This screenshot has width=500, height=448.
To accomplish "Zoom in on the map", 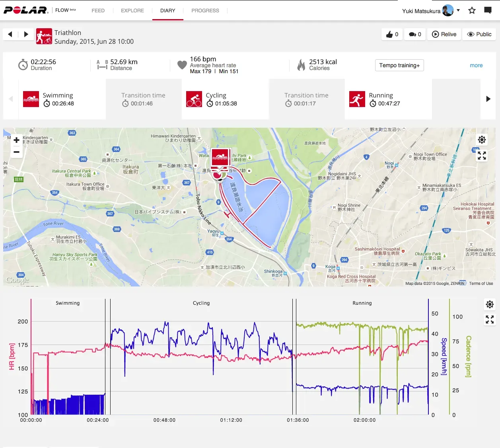I will tap(16, 140).
